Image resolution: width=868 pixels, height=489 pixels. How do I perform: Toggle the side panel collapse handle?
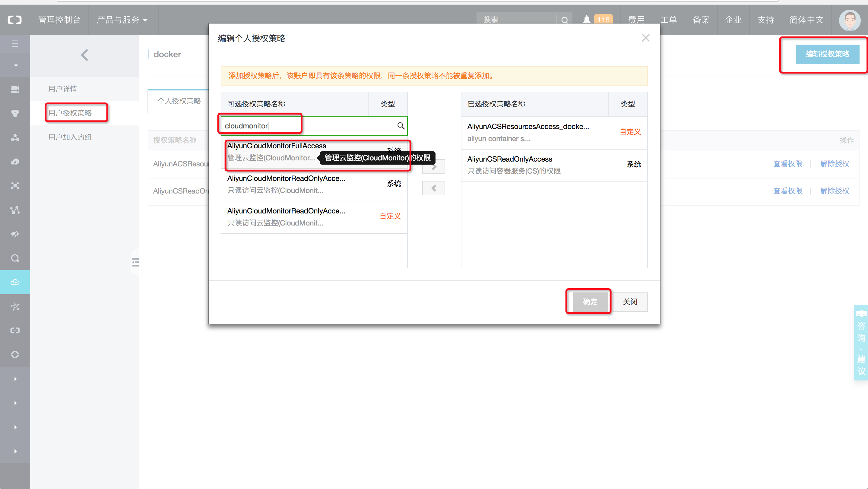click(135, 262)
